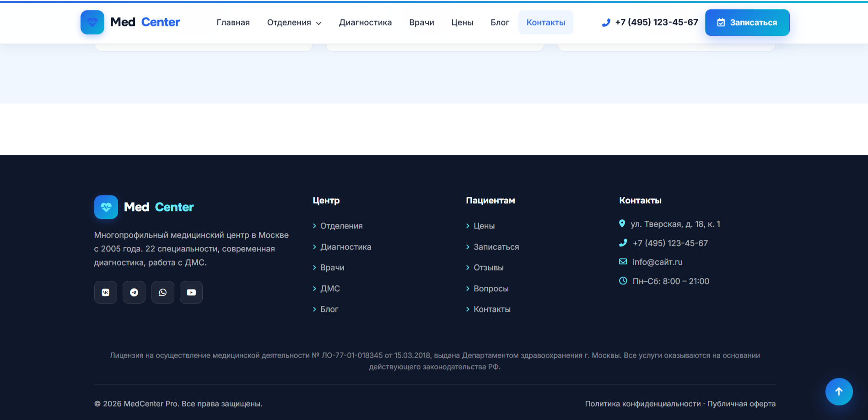
Task: Open Публичная оферта link
Action: 741,404
